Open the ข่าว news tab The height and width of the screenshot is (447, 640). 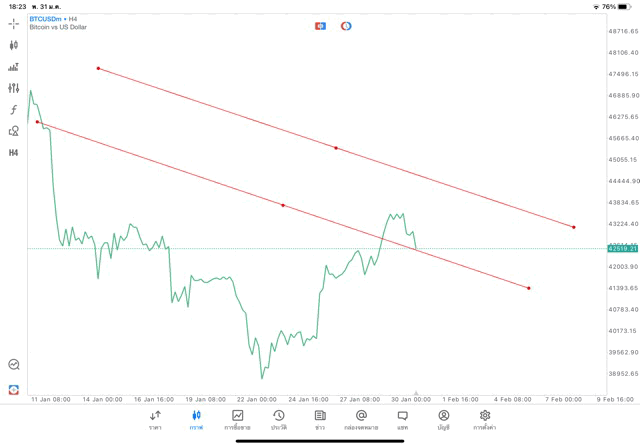[319, 419]
